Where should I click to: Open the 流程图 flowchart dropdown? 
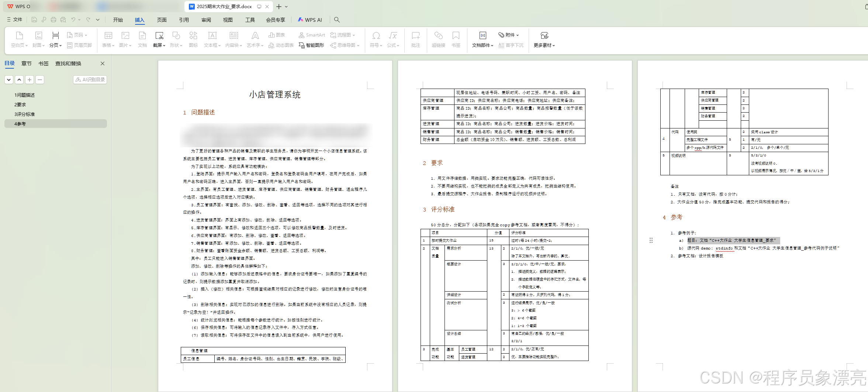[x=342, y=35]
